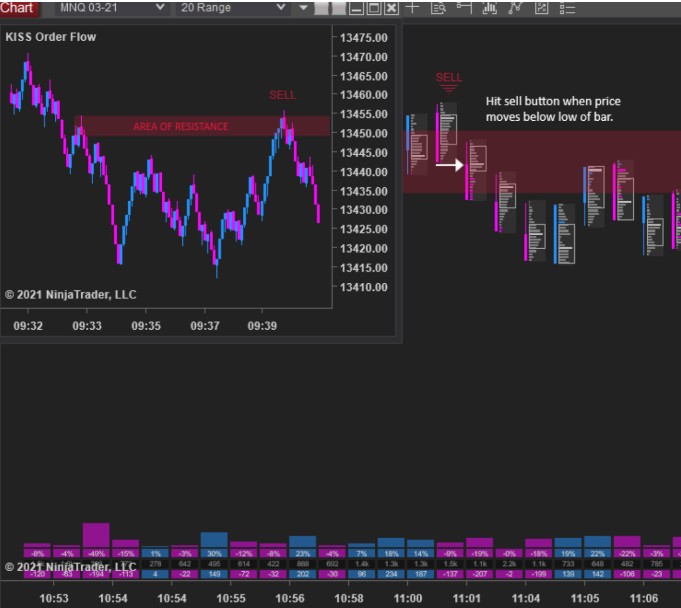Click the 13450.00 price axis label
The image size is (681, 608).
point(364,134)
